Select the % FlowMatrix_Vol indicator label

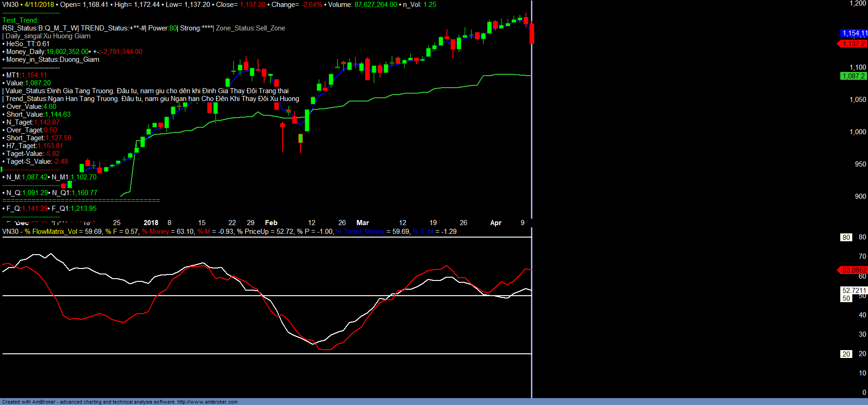click(x=51, y=232)
